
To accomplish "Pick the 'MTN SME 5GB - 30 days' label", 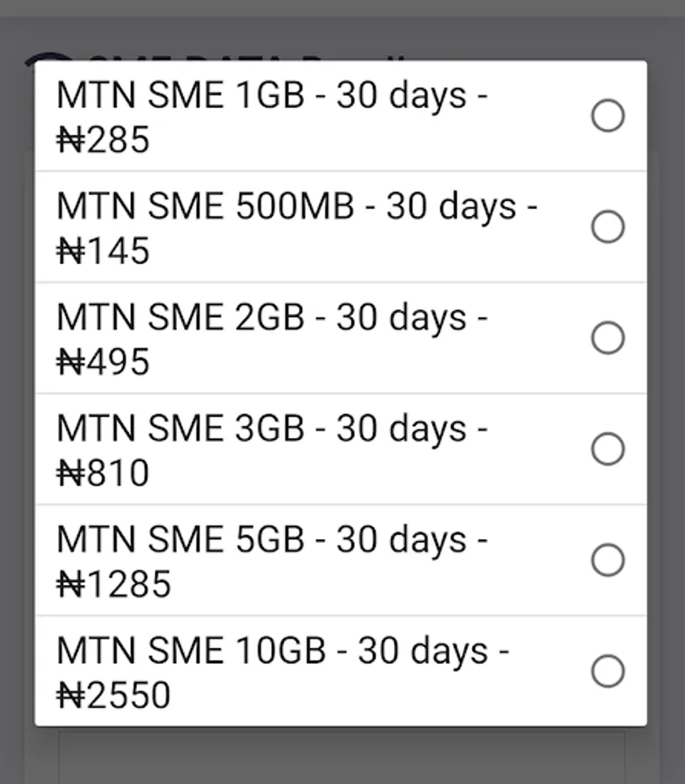I will click(x=271, y=540).
